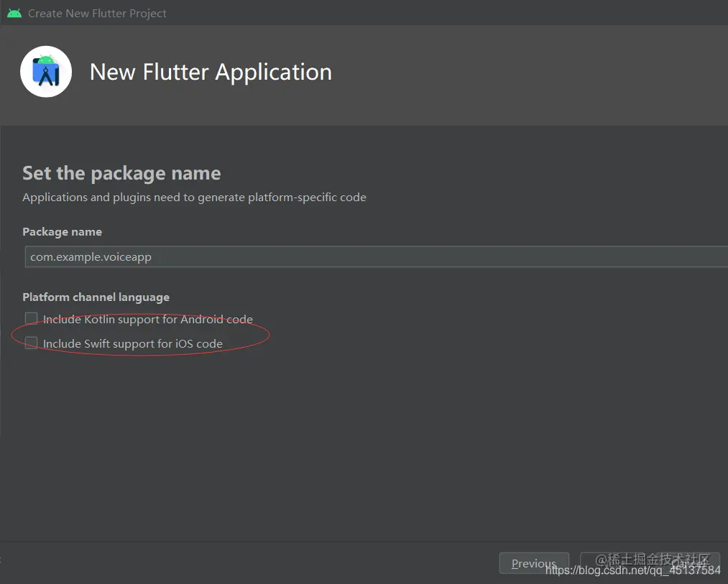
Task: Click the "Create New Flutter Project" window title
Action: click(97, 14)
